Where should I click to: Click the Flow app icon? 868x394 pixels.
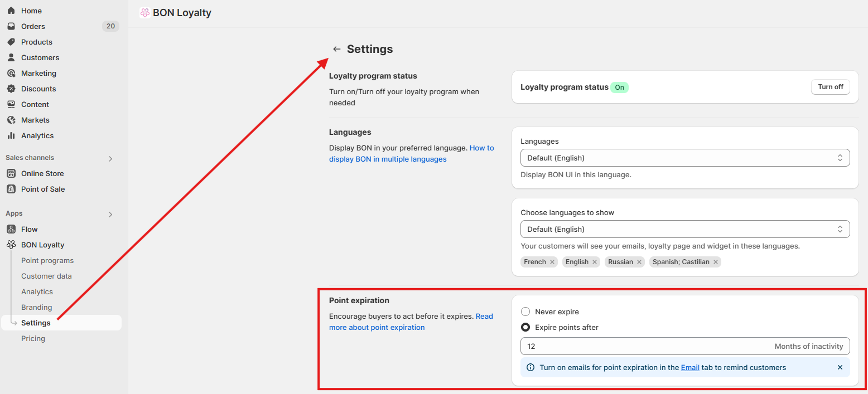click(11, 229)
